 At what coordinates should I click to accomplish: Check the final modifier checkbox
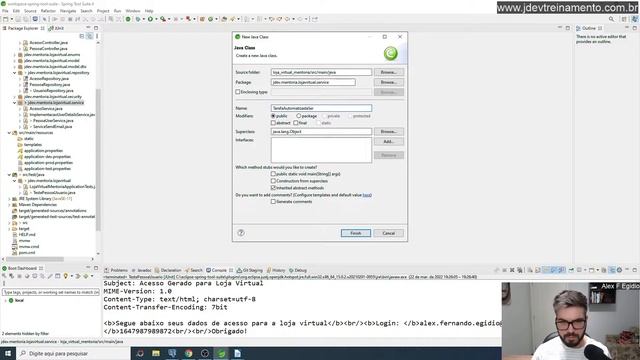296,122
